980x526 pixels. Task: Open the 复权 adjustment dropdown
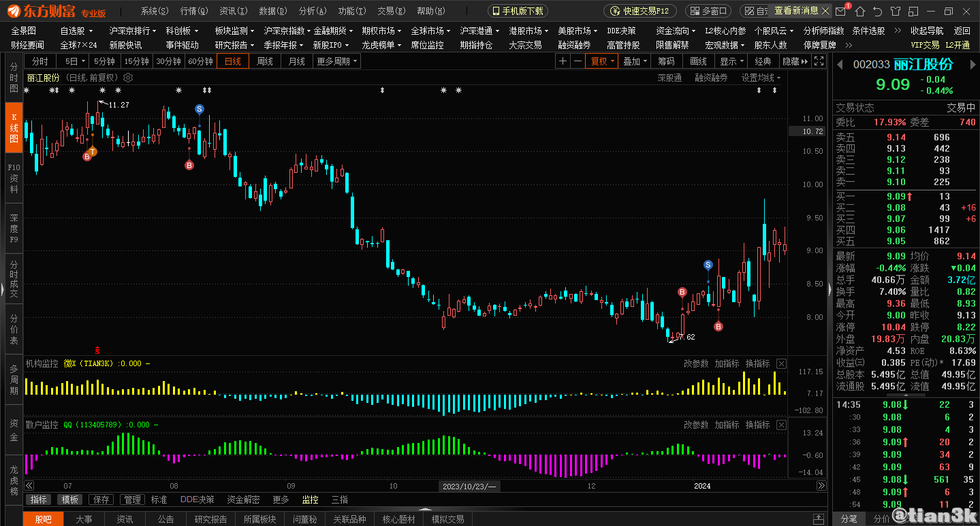click(602, 61)
